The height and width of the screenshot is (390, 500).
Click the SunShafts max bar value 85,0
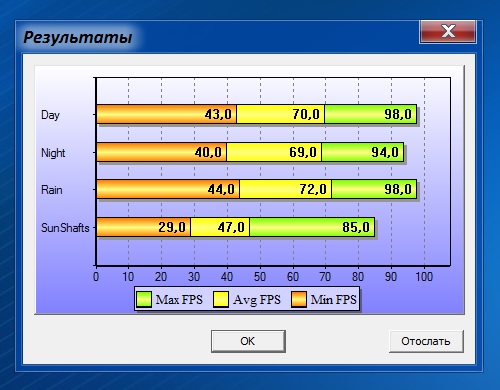356,227
